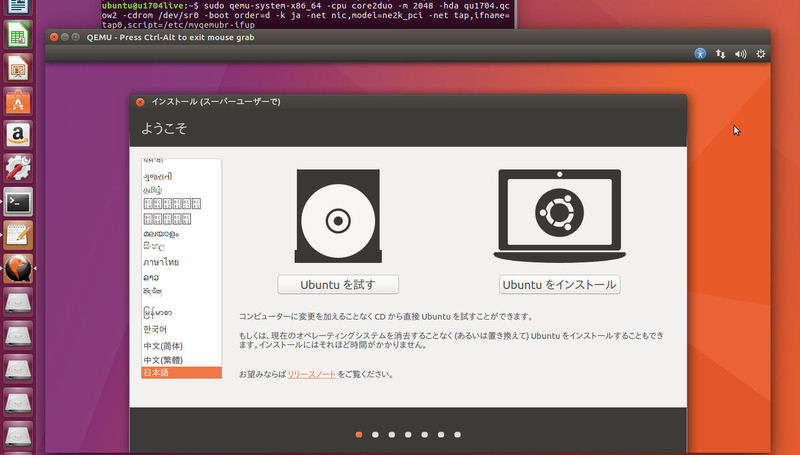Open first drive icon below QEMU launcher
800x455 pixels.
[18, 302]
